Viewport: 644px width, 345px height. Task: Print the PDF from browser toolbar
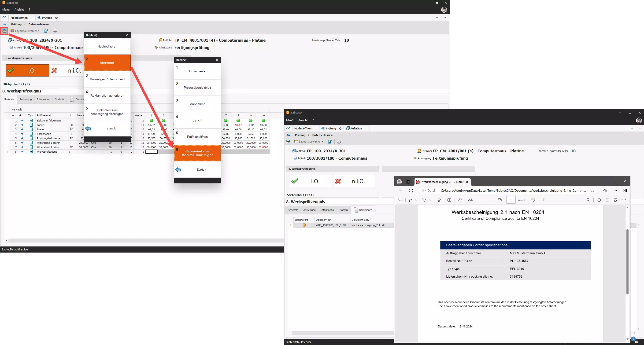[x=599, y=200]
